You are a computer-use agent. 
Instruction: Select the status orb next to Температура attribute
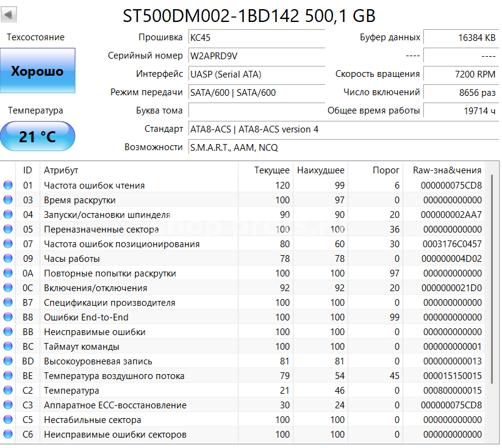[x=7, y=391]
